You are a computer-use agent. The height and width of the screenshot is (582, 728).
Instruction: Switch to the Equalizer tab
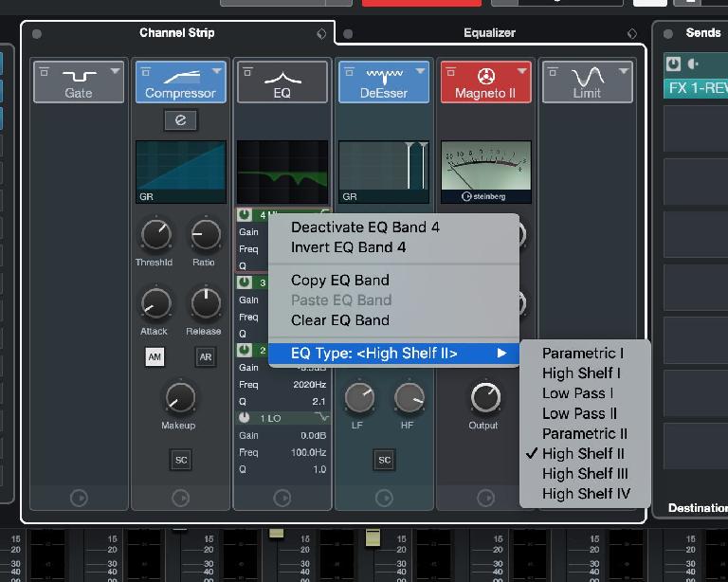(489, 32)
